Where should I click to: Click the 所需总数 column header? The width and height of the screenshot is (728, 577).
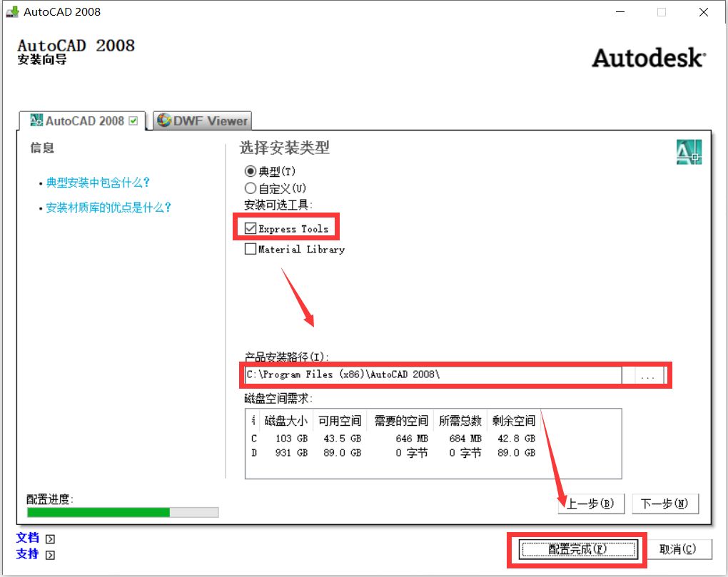[460, 421]
